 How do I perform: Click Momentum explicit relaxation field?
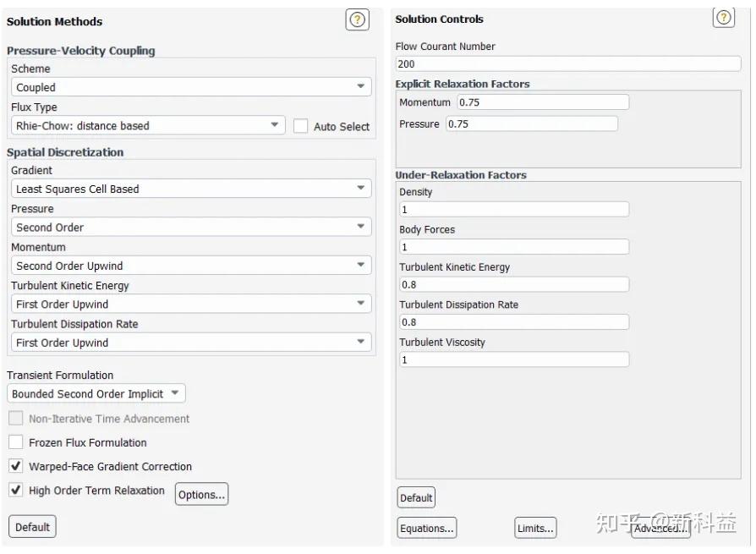543,102
